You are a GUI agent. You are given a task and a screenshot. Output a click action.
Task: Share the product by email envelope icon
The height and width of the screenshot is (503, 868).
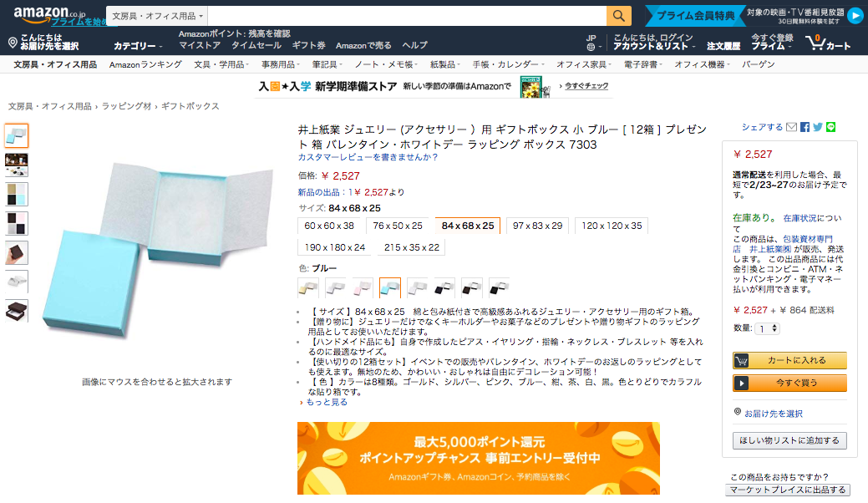pos(792,127)
